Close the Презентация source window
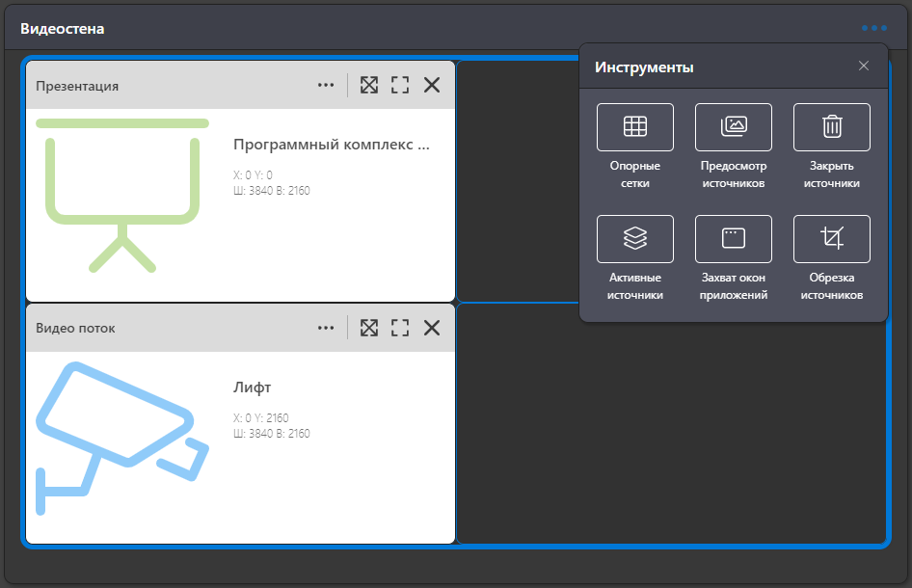912x588 pixels. point(432,85)
